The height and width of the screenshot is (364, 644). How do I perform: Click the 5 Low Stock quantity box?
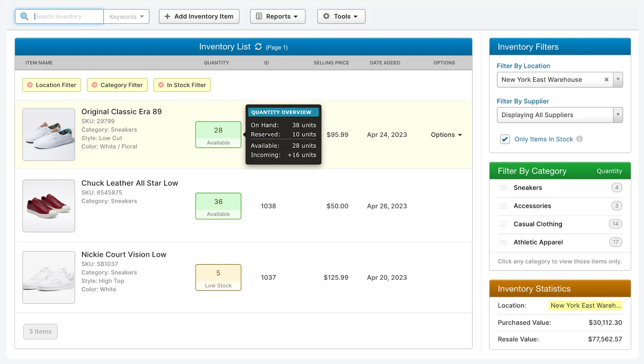(218, 278)
